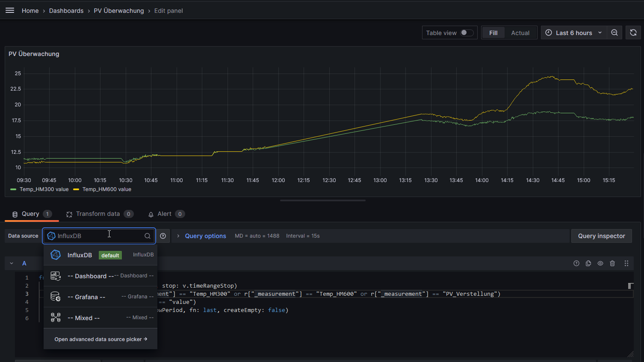644x362 pixels.
Task: Select the -- Mixed -- data source
Action: [x=100, y=318]
